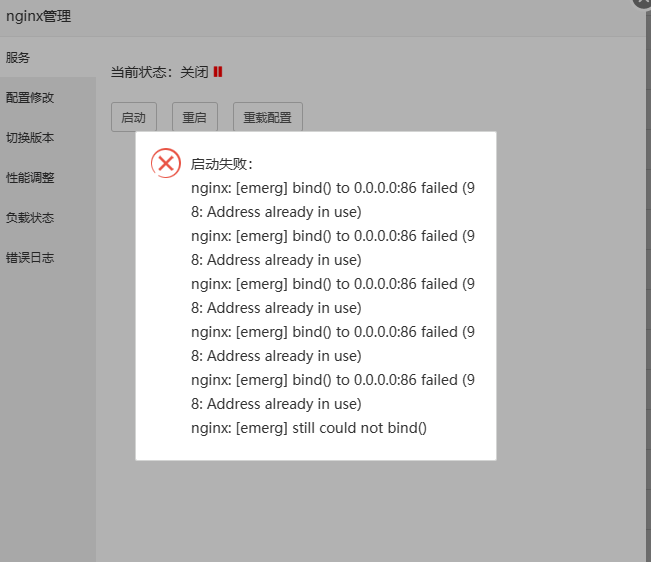The width and height of the screenshot is (651, 562).
Task: Select the 性能调整 tab
Action: click(x=48, y=178)
